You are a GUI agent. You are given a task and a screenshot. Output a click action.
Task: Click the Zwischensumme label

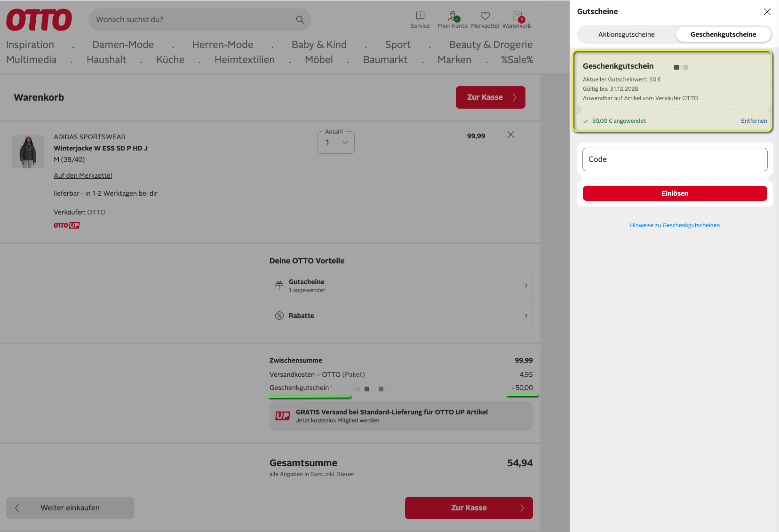[x=296, y=360]
